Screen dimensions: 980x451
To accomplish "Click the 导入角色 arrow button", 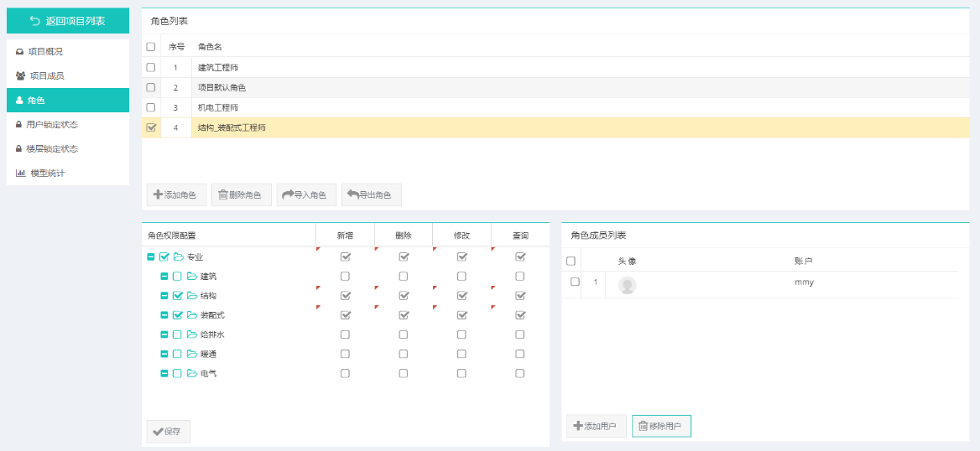I will pyautogui.click(x=305, y=195).
